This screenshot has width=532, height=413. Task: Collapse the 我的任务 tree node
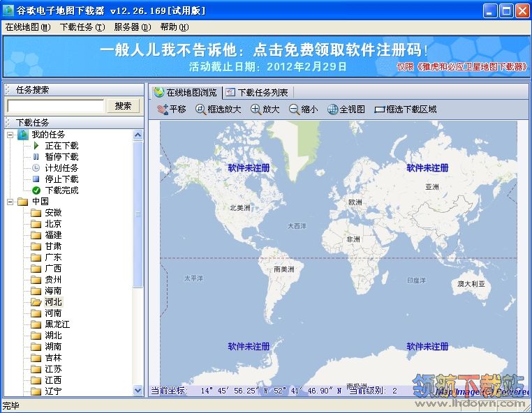(10, 135)
